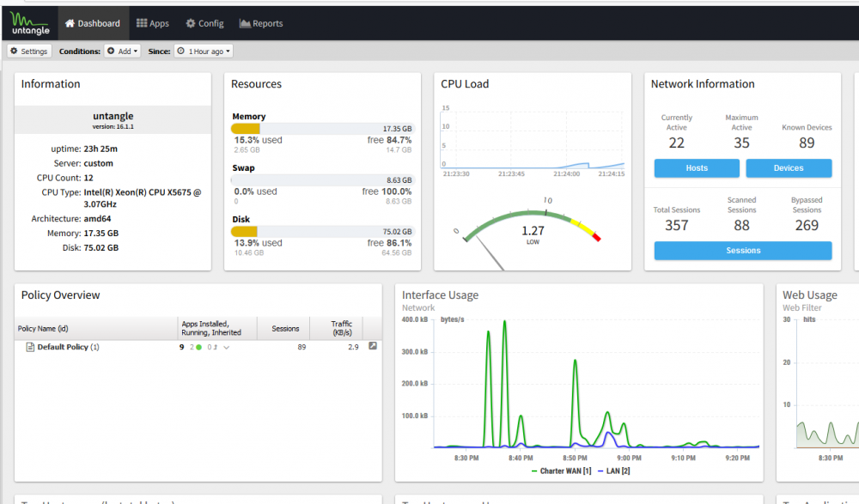
Task: Click the version: 16.1.1 text
Action: [113, 126]
